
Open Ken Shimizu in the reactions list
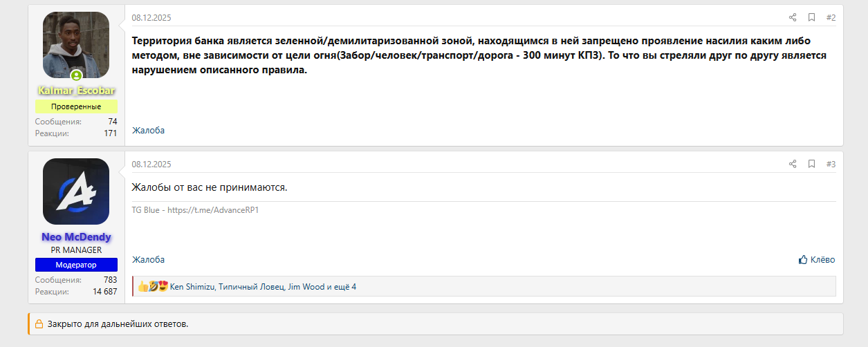point(192,286)
